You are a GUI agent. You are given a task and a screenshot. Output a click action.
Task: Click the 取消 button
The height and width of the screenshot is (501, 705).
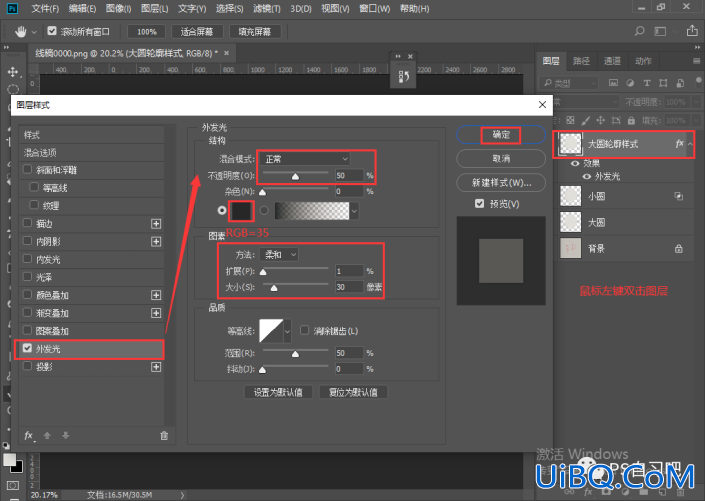(501, 158)
